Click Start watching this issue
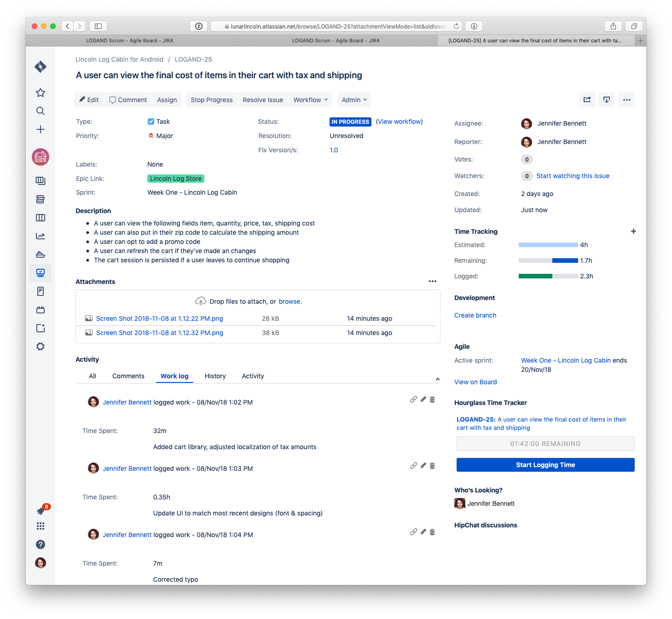The image size is (672, 619). (x=573, y=176)
